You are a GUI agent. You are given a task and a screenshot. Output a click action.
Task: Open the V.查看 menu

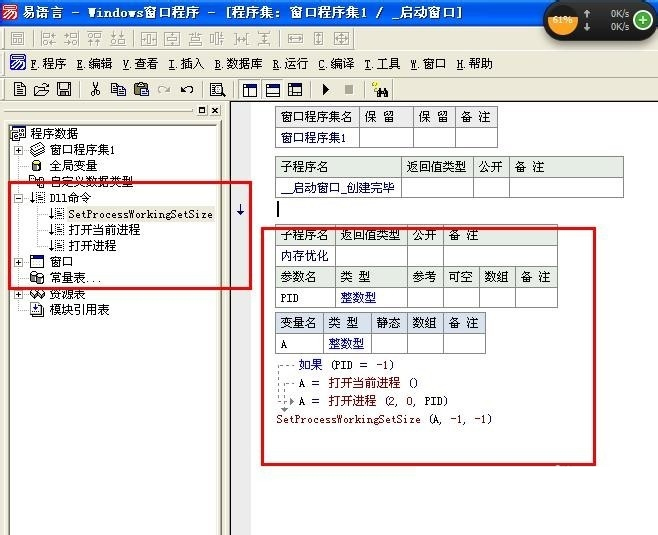pos(140,64)
